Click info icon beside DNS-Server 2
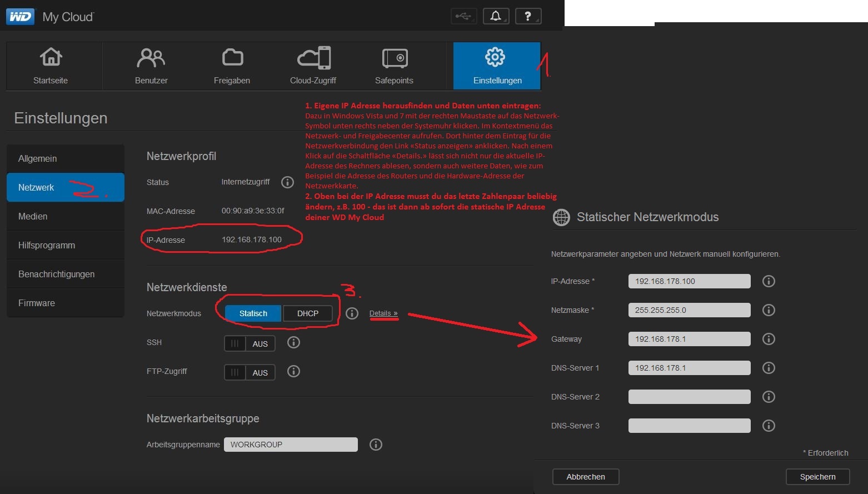 tap(769, 397)
